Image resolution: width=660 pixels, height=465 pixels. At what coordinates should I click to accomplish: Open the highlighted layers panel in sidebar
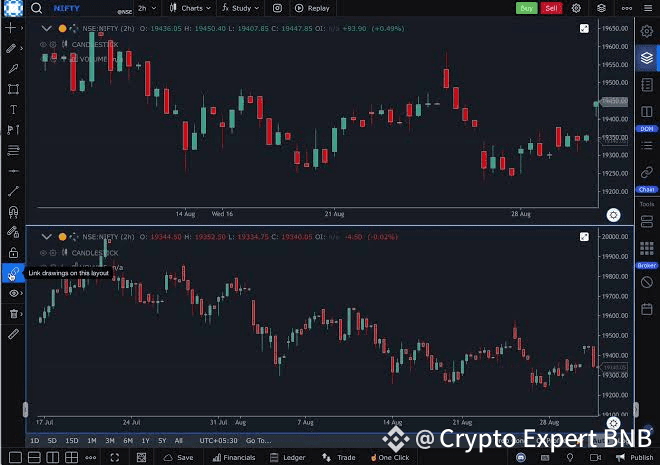point(647,57)
